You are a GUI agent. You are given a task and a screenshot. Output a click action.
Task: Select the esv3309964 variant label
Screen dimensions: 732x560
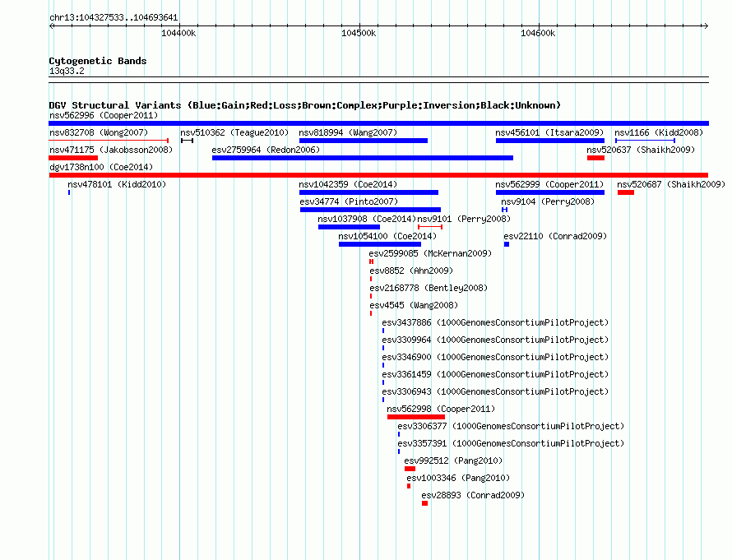click(495, 340)
